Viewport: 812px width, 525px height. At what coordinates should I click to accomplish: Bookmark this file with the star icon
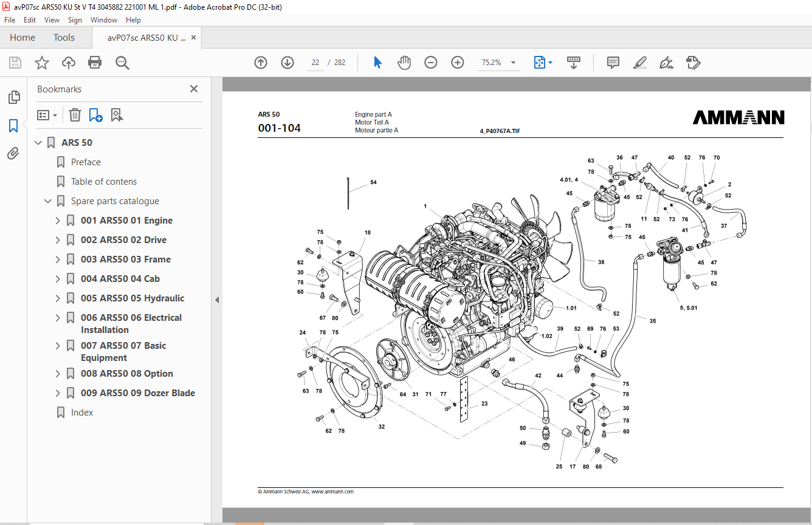tap(42, 63)
